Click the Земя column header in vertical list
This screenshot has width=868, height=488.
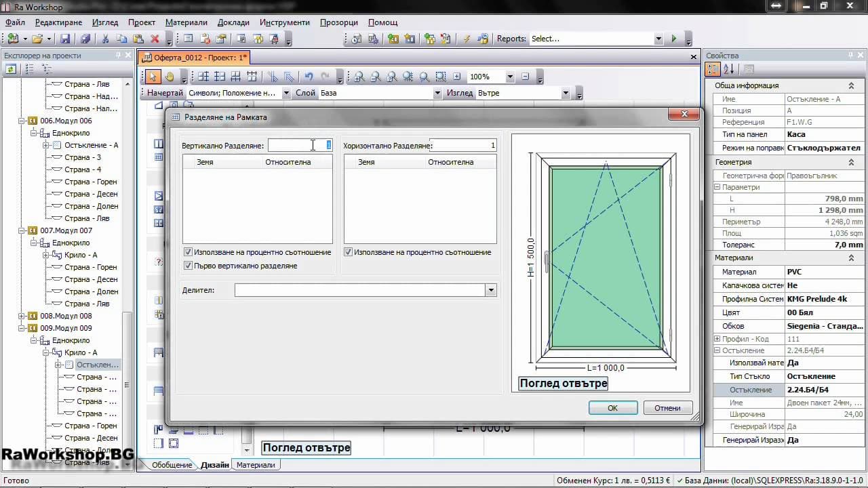pos(205,162)
